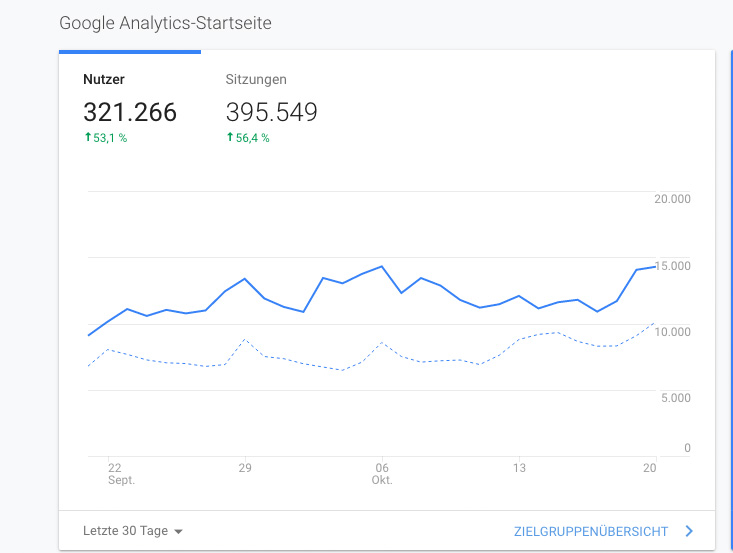Viewport: 733px width, 553px height.
Task: Click the 10.000 y-axis label
Action: pos(673,332)
